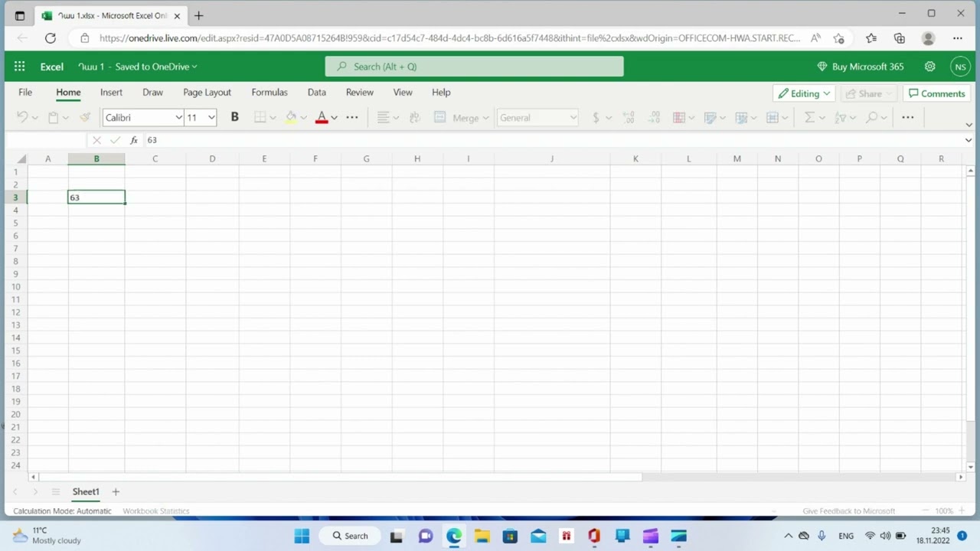
Task: Open the weather widget
Action: point(47,535)
